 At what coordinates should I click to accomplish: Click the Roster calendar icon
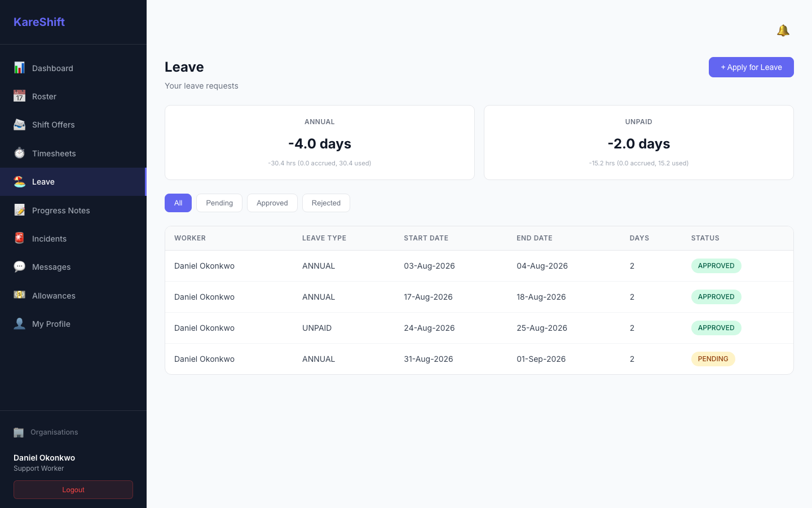click(x=19, y=96)
